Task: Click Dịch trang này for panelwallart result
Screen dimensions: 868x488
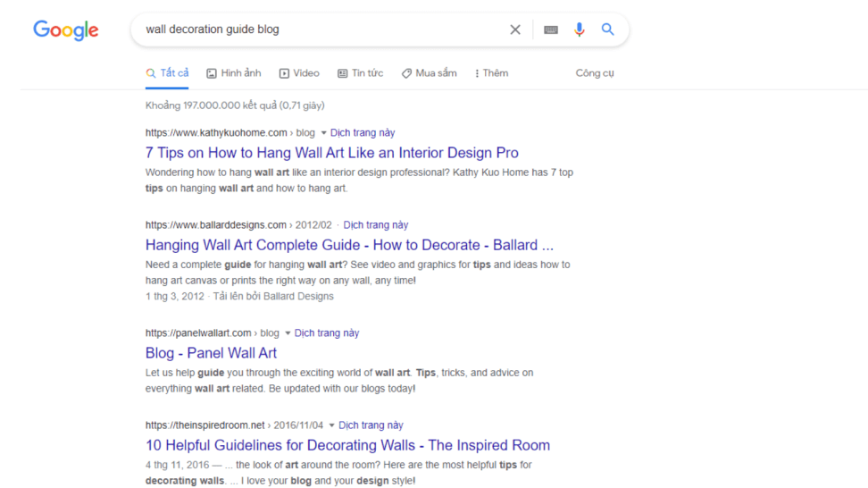Action: (x=327, y=332)
